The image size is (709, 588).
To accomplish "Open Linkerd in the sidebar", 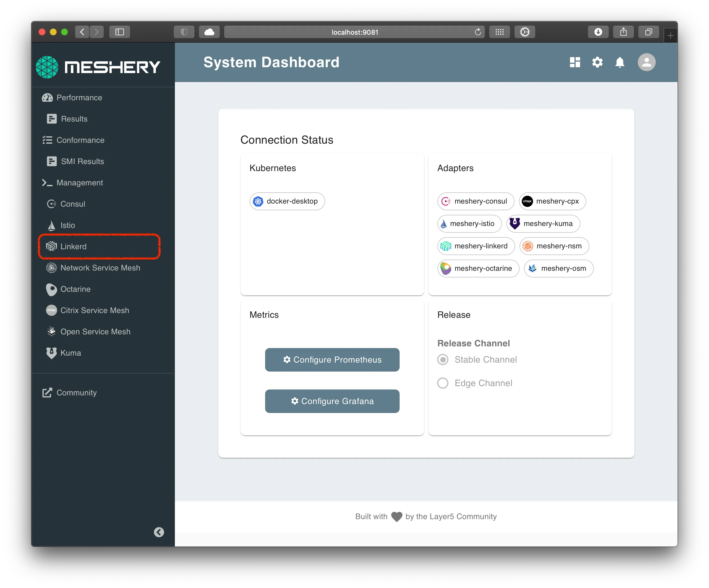I will coord(73,247).
